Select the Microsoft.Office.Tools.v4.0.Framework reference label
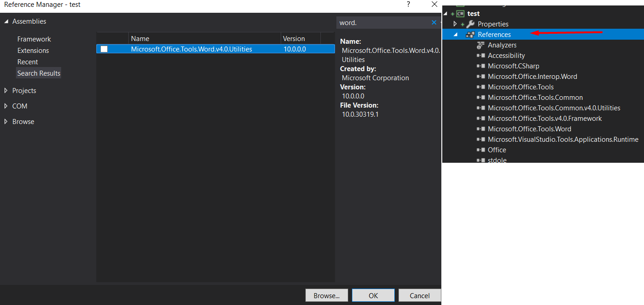 tap(545, 119)
